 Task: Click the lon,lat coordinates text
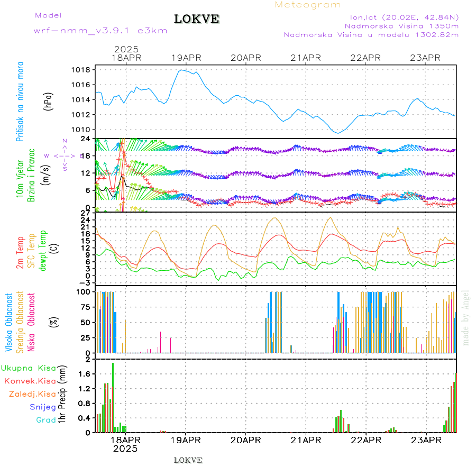tap(400, 17)
